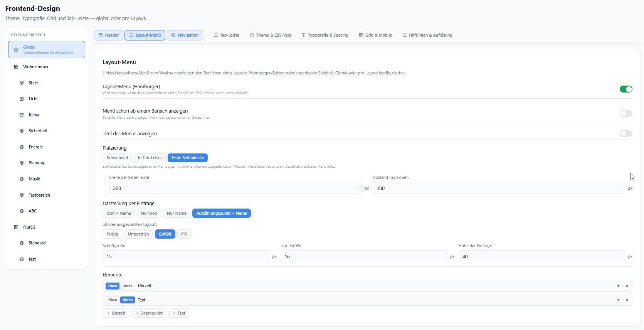Click the hamburger icon in Layout-Menü tab

pos(131,35)
